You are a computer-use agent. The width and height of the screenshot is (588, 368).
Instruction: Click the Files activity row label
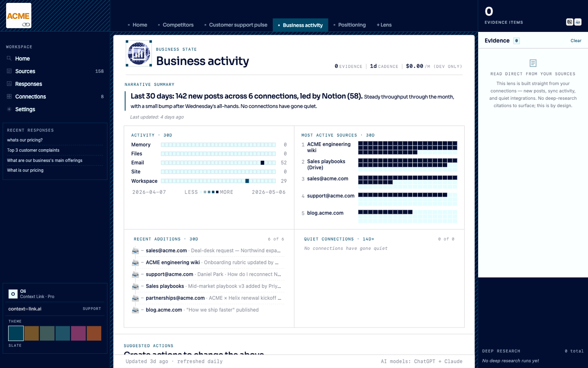pyautogui.click(x=137, y=154)
